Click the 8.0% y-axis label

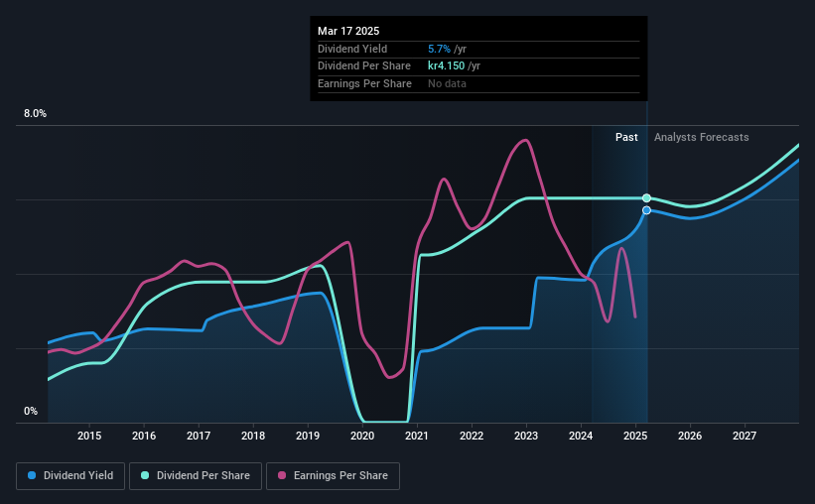[35, 114]
